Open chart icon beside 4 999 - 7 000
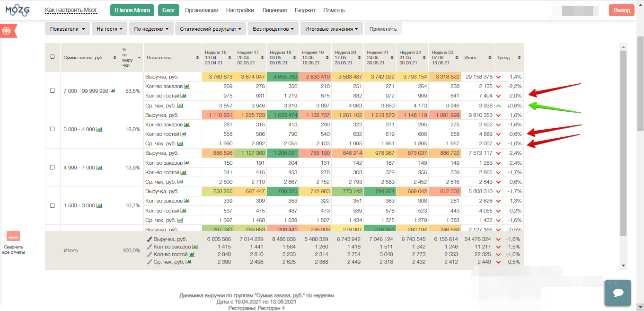Viewport: 644px width, 311px height. (x=99, y=168)
